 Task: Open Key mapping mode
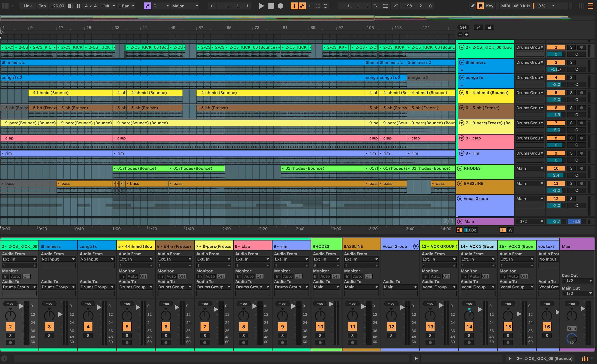489,6
